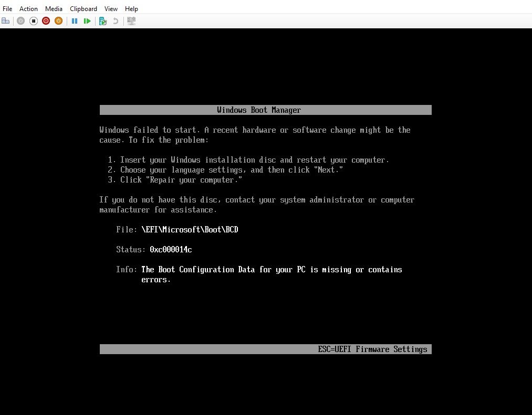Click the status code 0xc000014c

(171, 250)
